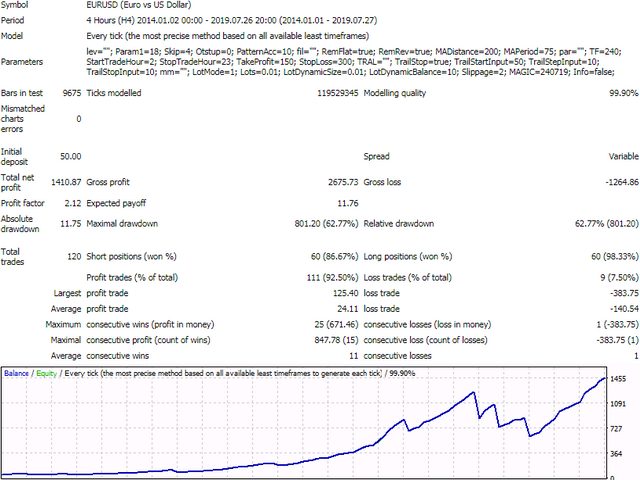640x480 pixels.
Task: Select the model description 'Every tick (the most precise method...'
Action: point(227,36)
